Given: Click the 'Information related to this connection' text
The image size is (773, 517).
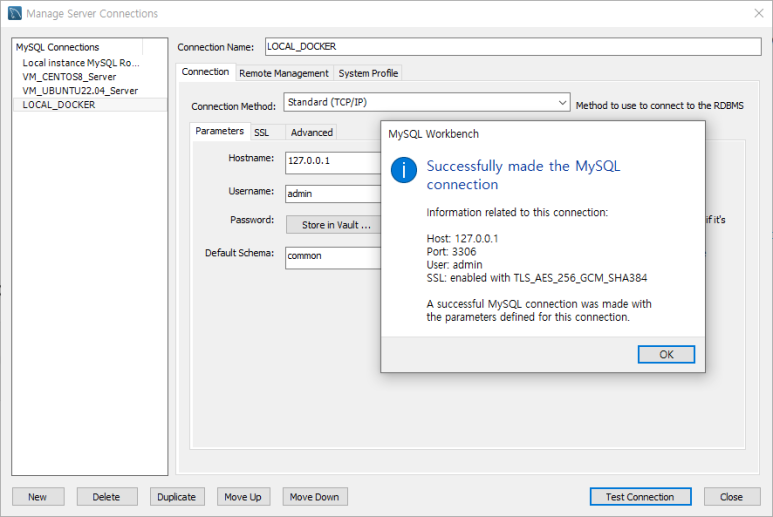Looking at the screenshot, I should [x=517, y=212].
